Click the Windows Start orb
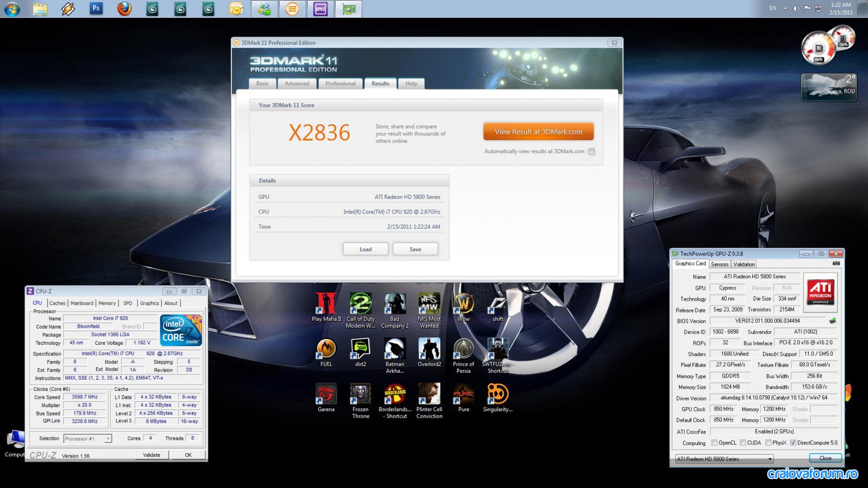The height and width of the screenshot is (488, 868). tap(12, 8)
